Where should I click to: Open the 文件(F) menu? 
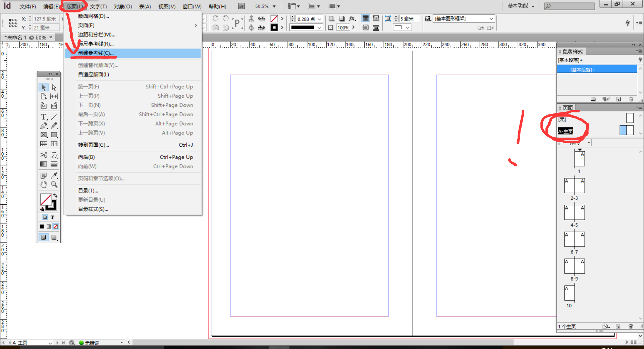[x=28, y=6]
